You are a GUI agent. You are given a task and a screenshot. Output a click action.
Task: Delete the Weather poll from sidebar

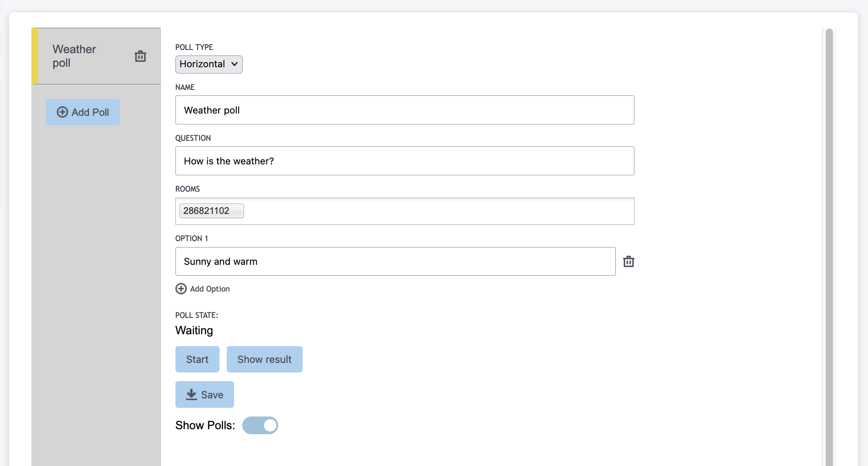point(140,56)
